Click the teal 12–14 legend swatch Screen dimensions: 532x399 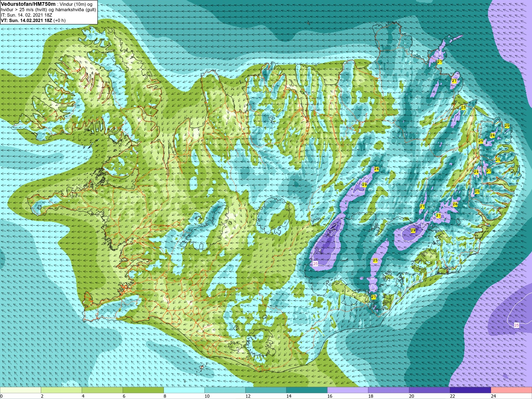click(266, 390)
